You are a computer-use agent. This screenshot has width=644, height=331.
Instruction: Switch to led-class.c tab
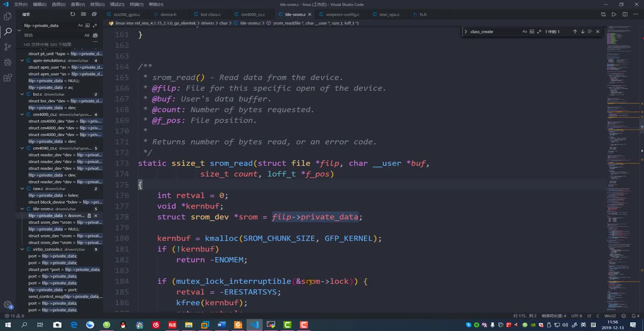click(210, 14)
